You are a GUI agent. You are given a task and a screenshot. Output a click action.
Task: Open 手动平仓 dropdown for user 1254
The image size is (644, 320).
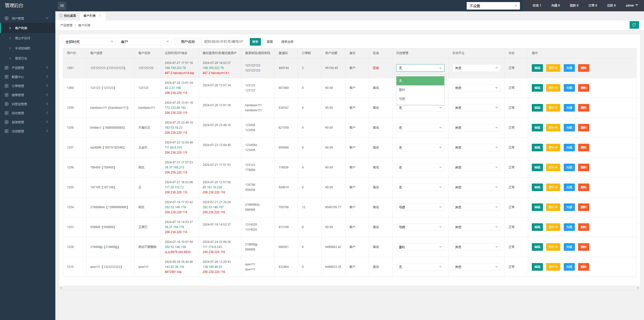point(476,207)
